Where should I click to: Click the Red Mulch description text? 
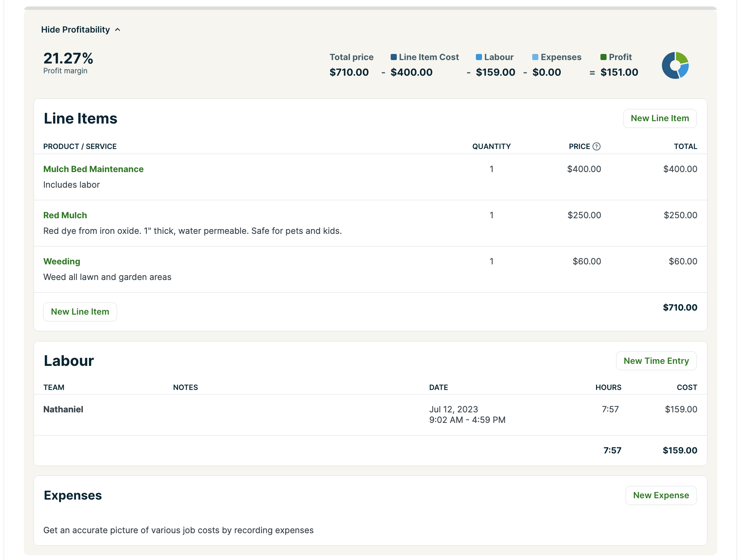pos(192,231)
